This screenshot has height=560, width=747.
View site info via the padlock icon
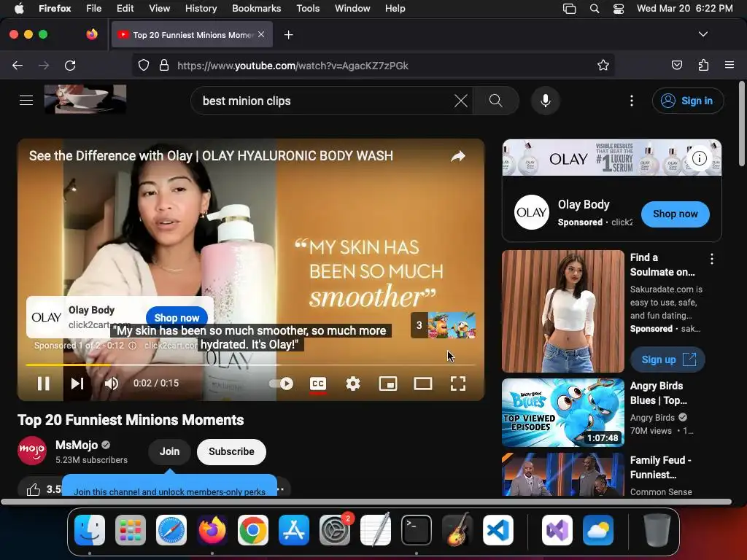164,65
